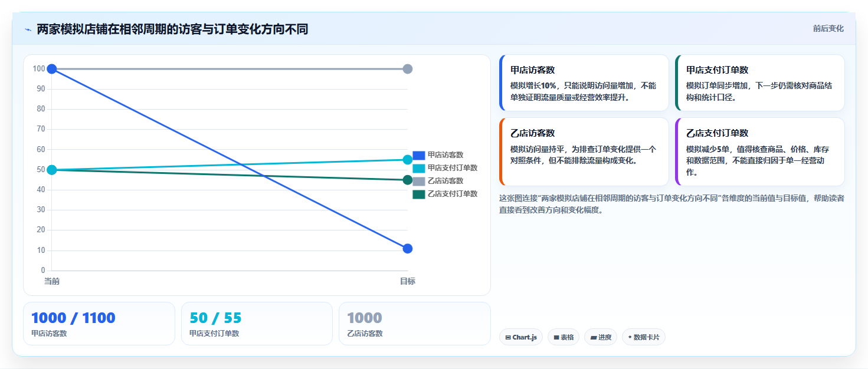Screen dimensions: 868x369
Task: Click the icon inside 数据卡片 chip
Action: (x=630, y=338)
